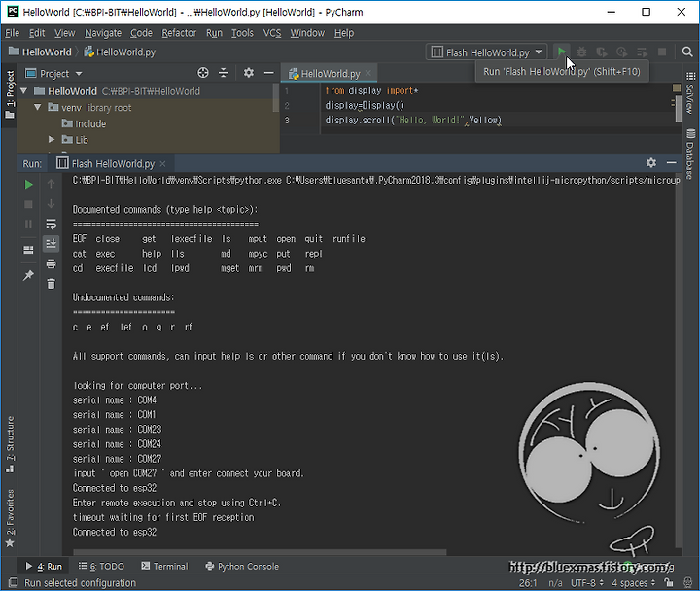
Task: Open Search Everywhere magnifier icon
Action: (687, 52)
